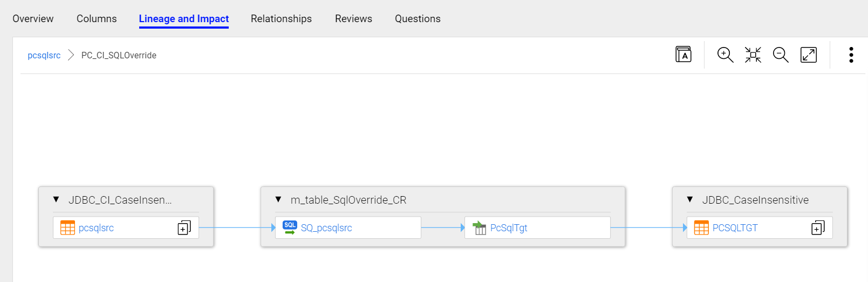868x282 pixels.
Task: Open the Overview tab
Action: (x=33, y=19)
